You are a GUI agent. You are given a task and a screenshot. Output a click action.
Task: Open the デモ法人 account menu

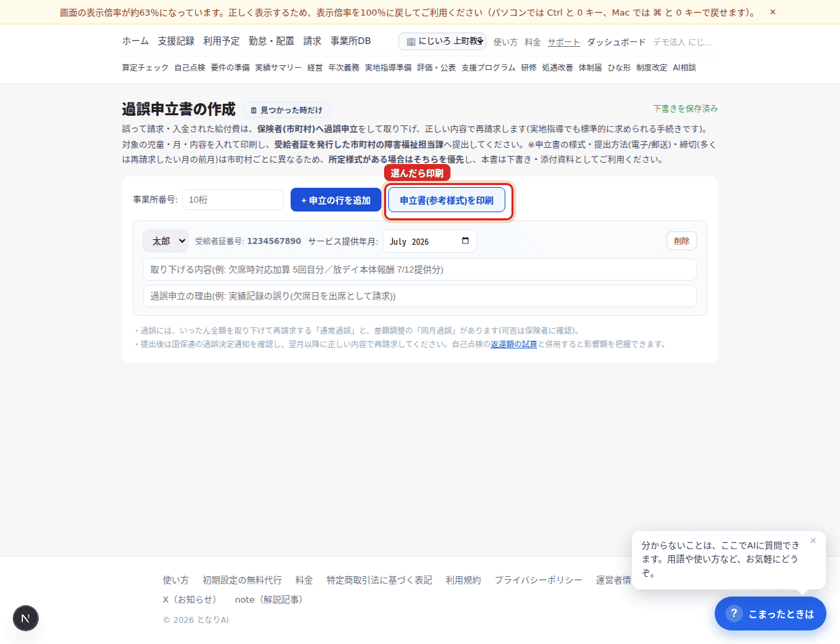tap(684, 42)
